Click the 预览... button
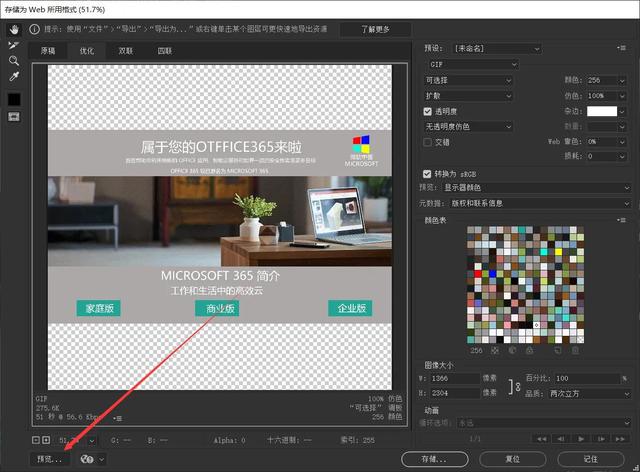Viewport: 640px width, 472px height. pos(50,459)
